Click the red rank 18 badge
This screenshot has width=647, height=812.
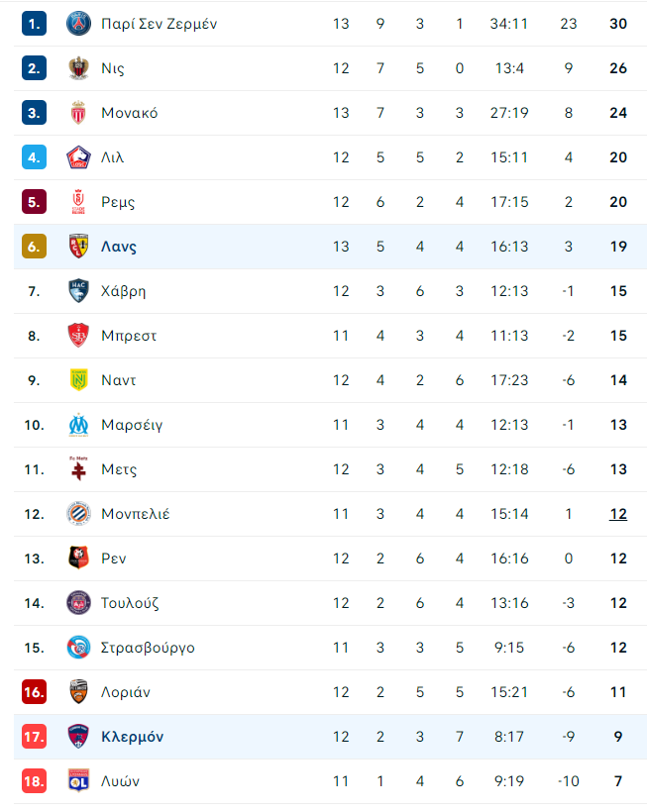coord(35,781)
